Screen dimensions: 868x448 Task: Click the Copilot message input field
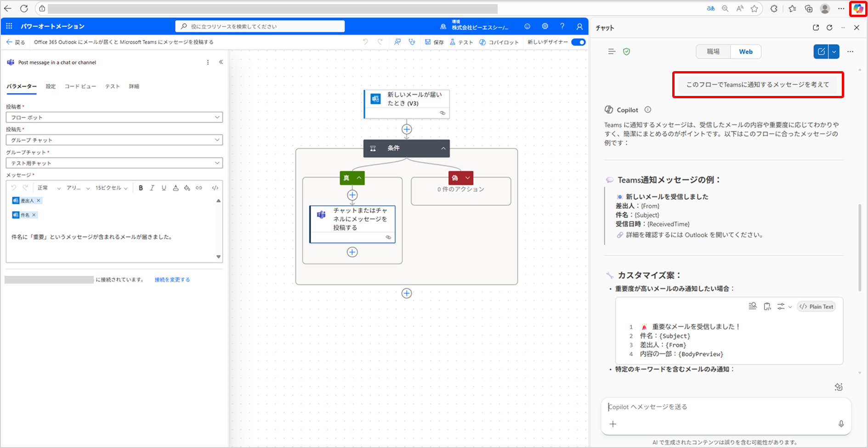click(x=721, y=407)
